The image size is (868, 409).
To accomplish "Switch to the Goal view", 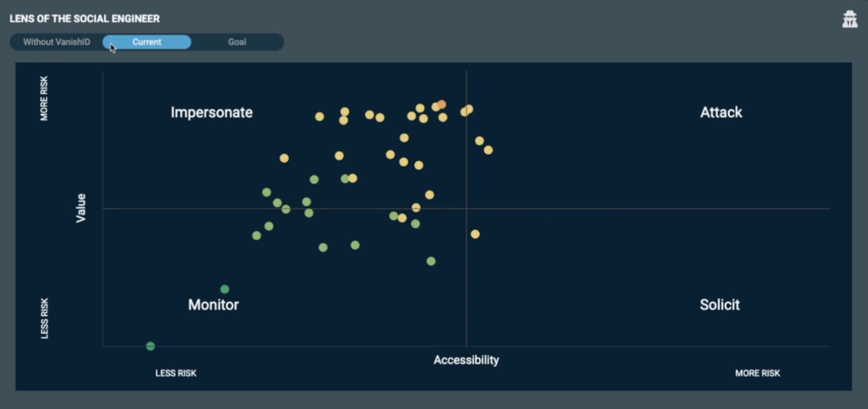I will [x=237, y=42].
